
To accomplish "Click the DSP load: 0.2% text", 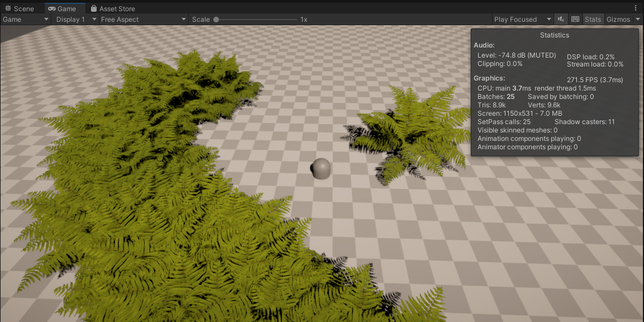I will pyautogui.click(x=590, y=57).
